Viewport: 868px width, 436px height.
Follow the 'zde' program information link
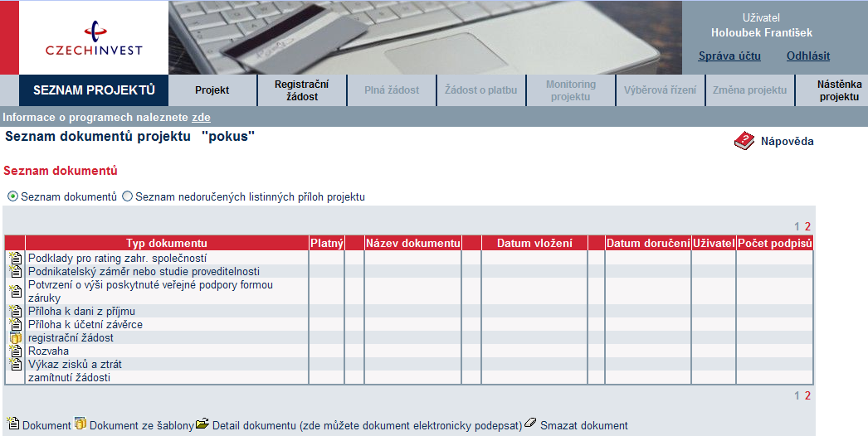pos(201,118)
